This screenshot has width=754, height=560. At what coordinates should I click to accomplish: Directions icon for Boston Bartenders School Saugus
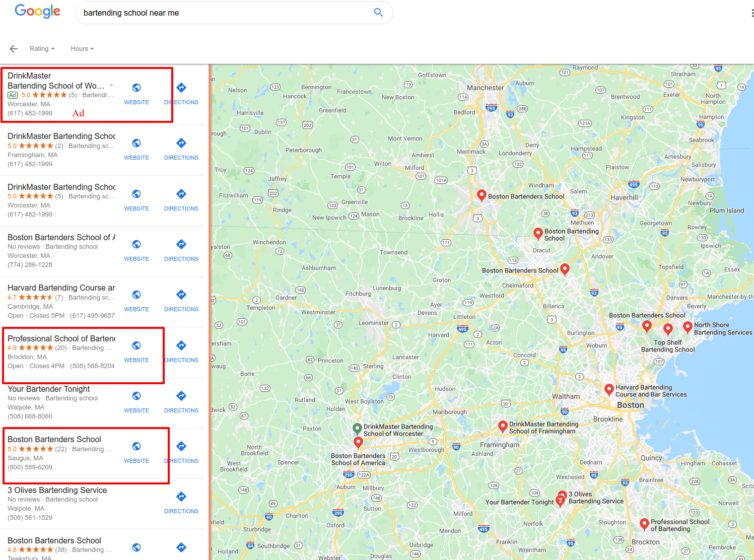point(181,446)
